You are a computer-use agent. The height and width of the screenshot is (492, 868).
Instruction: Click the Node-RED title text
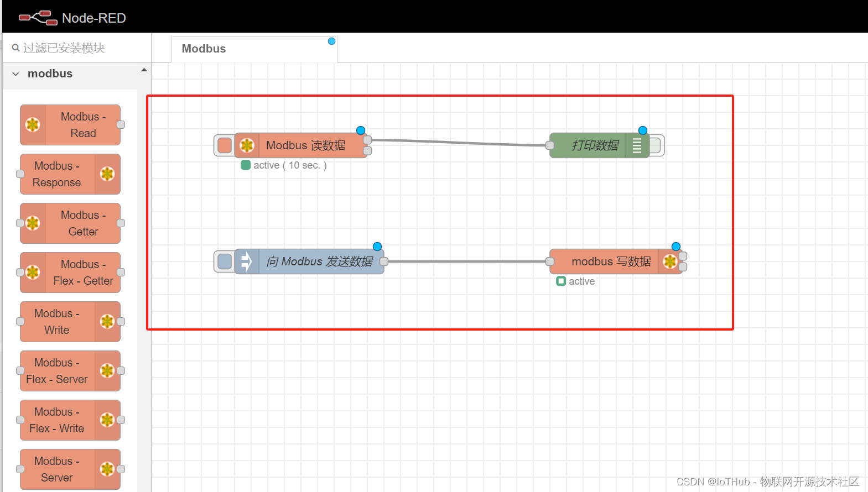pyautogui.click(x=94, y=18)
